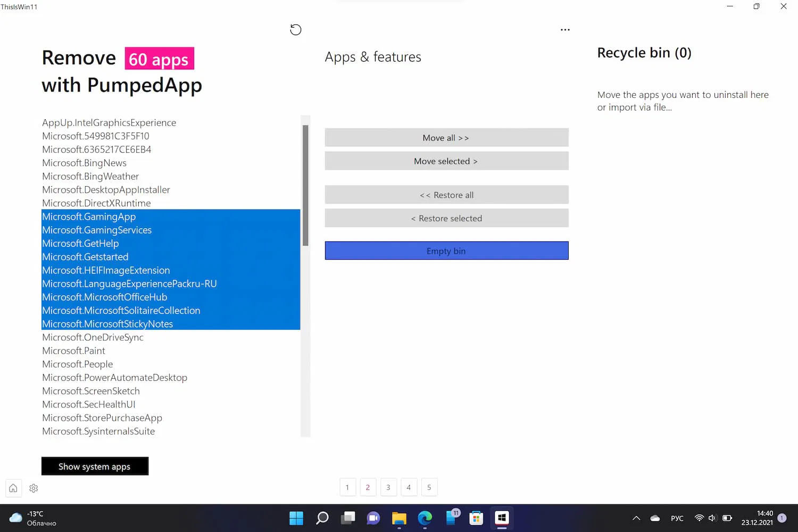This screenshot has width=798, height=532.
Task: Open File Explorer from the taskbar
Action: click(x=399, y=518)
